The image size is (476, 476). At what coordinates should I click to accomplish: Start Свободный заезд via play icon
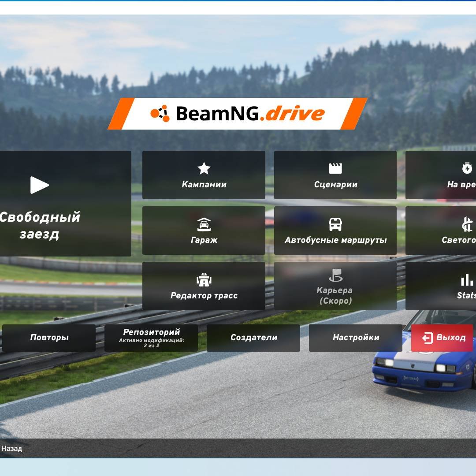pyautogui.click(x=40, y=185)
